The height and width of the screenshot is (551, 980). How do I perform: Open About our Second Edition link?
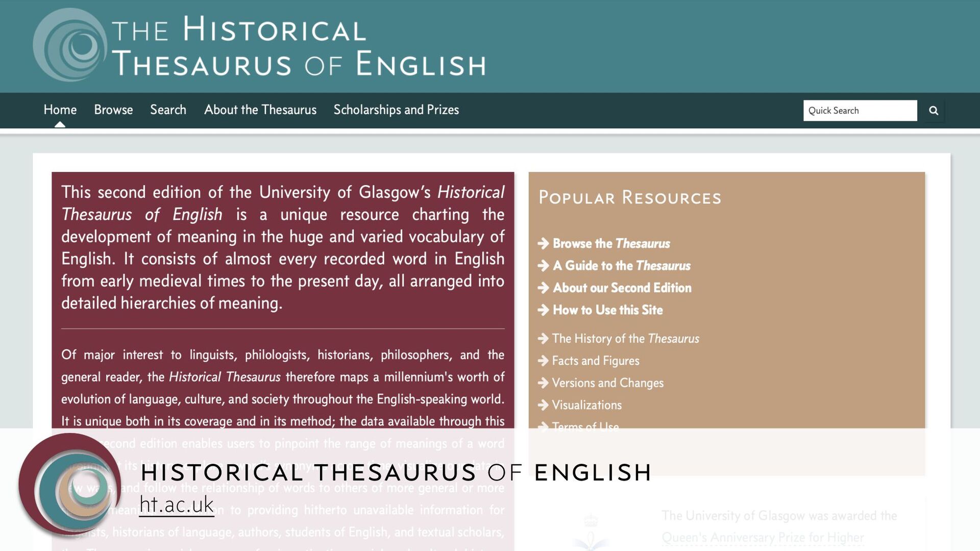(622, 288)
